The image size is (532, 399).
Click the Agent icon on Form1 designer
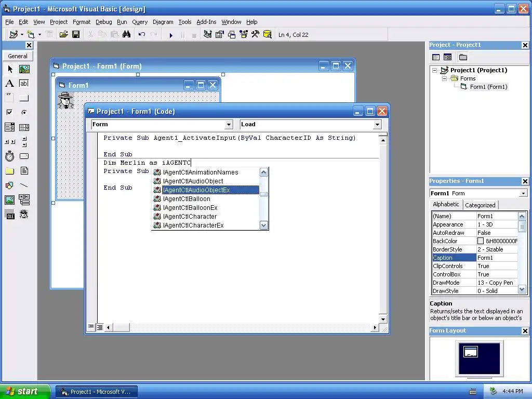[65, 100]
